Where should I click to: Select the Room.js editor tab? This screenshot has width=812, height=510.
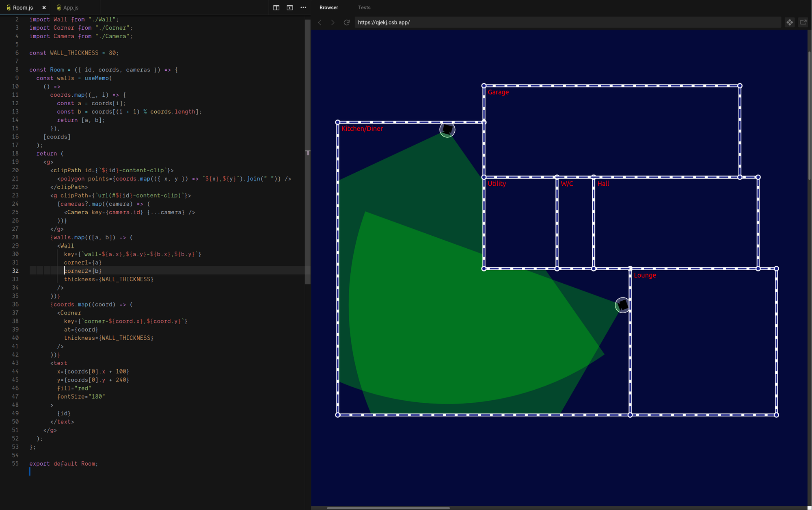tap(22, 8)
